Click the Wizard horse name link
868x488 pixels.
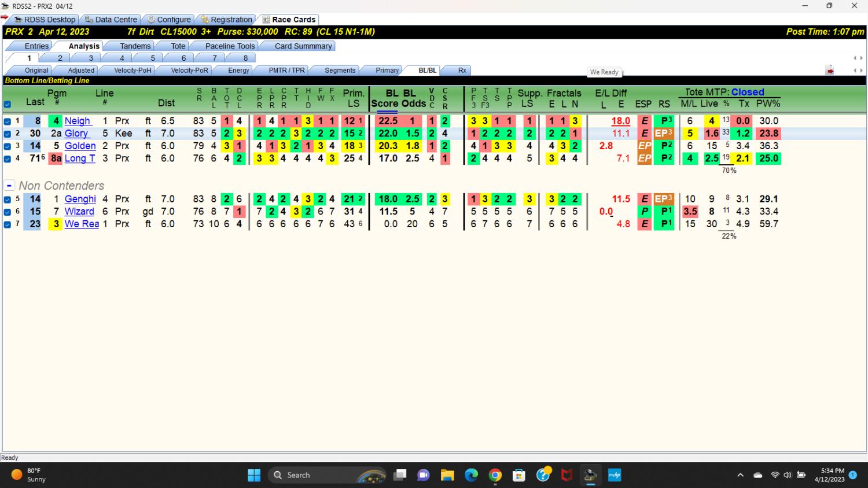[x=79, y=212]
